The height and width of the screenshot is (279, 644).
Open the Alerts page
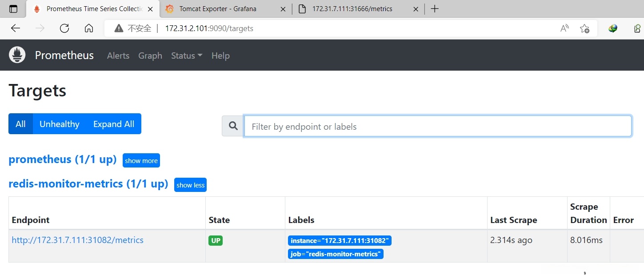[118, 56]
